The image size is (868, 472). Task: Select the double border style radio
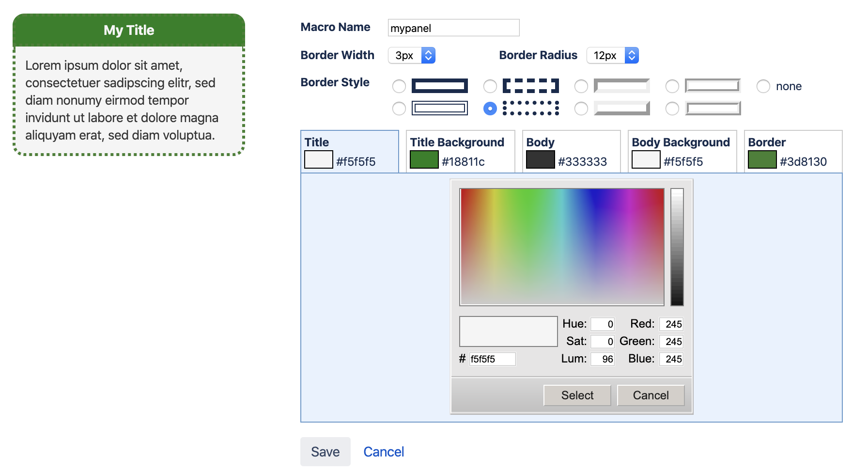click(399, 109)
